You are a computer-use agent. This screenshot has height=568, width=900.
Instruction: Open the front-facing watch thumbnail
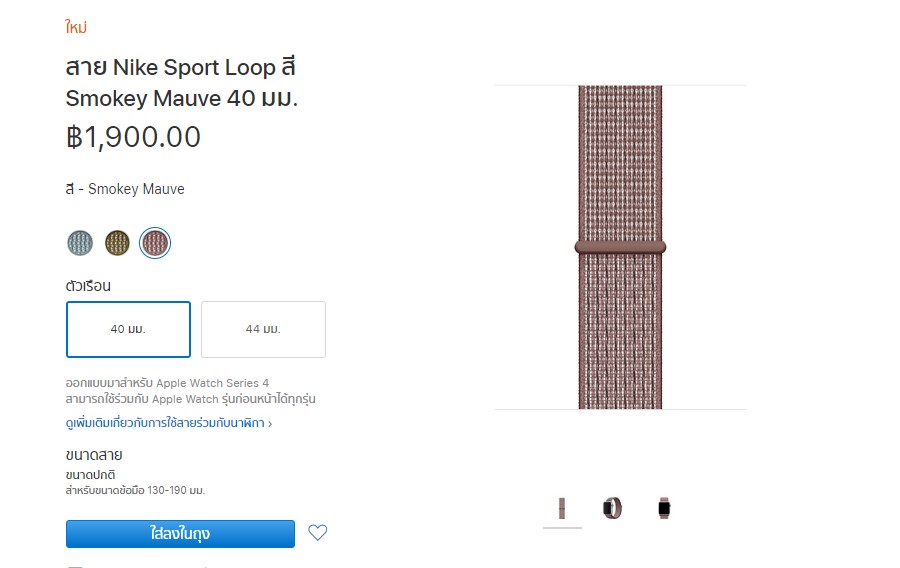tap(663, 508)
